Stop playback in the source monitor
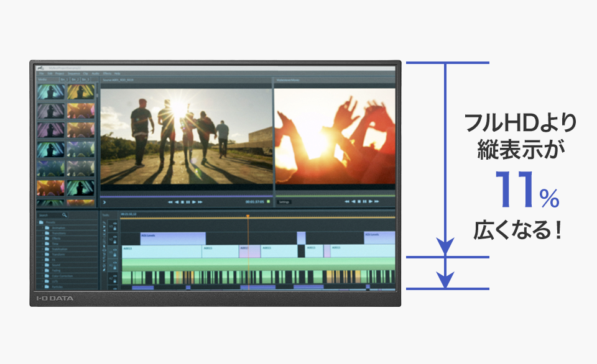Image resolution: width=597 pixels, height=364 pixels. [x=182, y=202]
